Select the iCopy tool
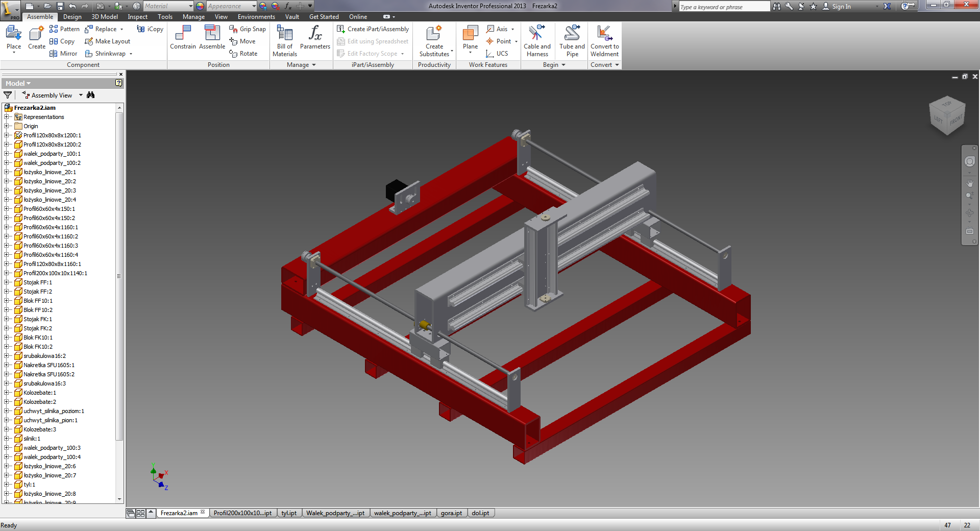The image size is (980, 531). [150, 29]
